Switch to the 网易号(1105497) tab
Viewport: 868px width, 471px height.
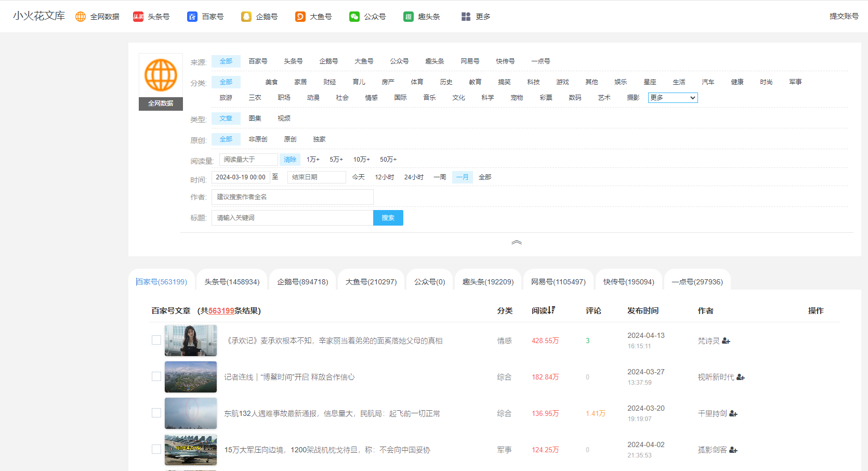tap(558, 282)
